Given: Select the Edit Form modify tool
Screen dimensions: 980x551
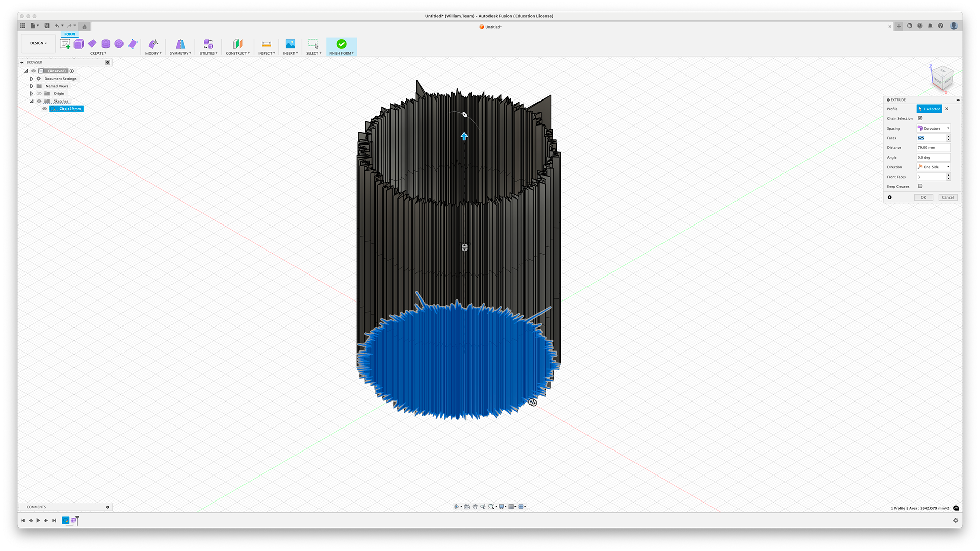Looking at the screenshot, I should tap(153, 44).
